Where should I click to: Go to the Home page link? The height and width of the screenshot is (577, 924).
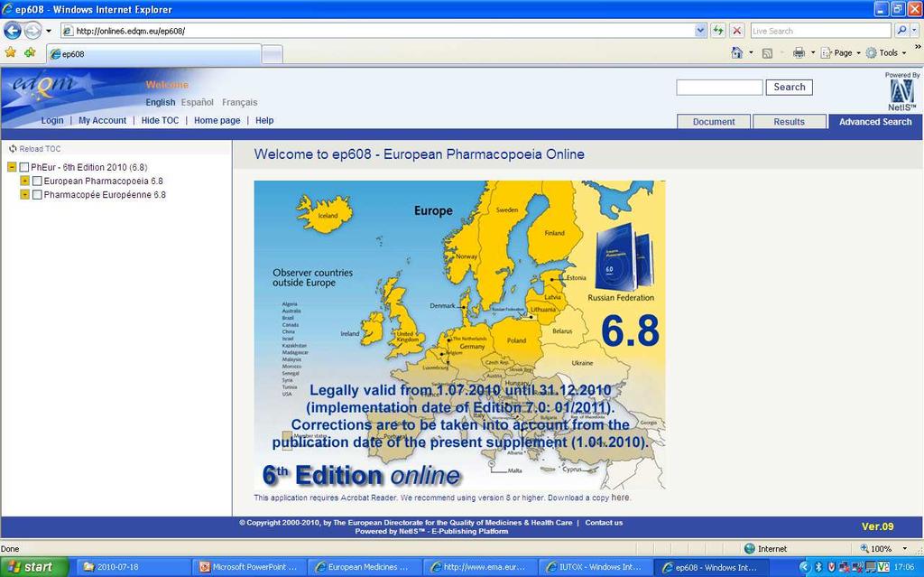217,120
